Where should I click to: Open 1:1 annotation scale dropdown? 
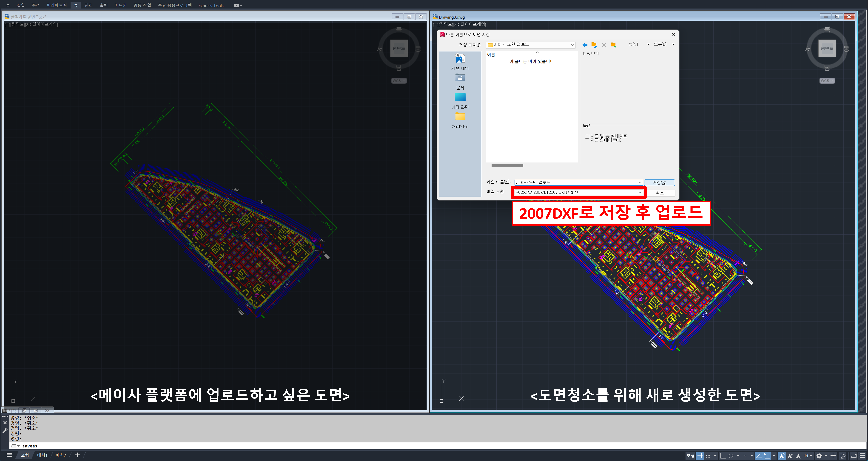pos(808,456)
